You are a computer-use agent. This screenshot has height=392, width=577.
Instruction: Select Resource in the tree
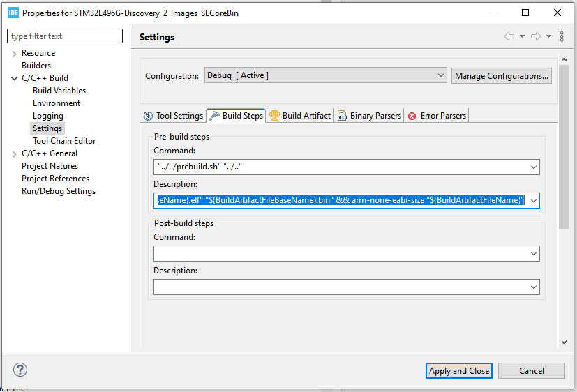coord(38,53)
